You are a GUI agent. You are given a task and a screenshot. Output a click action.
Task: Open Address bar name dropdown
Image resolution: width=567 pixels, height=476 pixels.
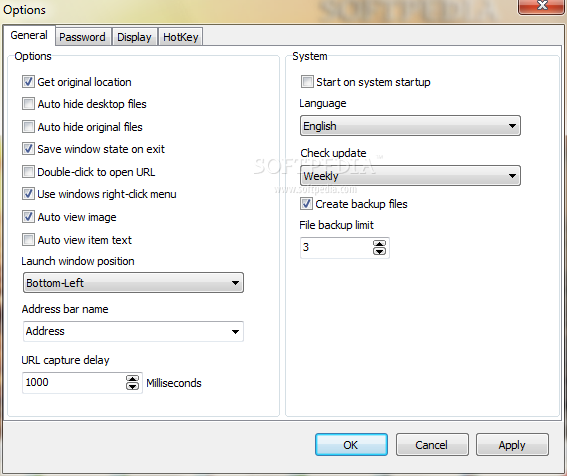coord(133,331)
